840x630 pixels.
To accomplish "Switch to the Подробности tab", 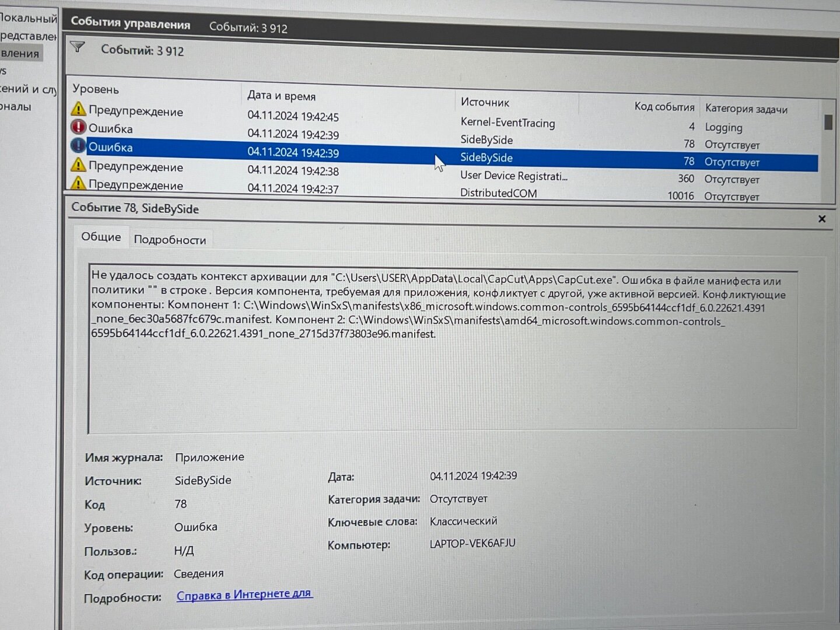I will (170, 240).
